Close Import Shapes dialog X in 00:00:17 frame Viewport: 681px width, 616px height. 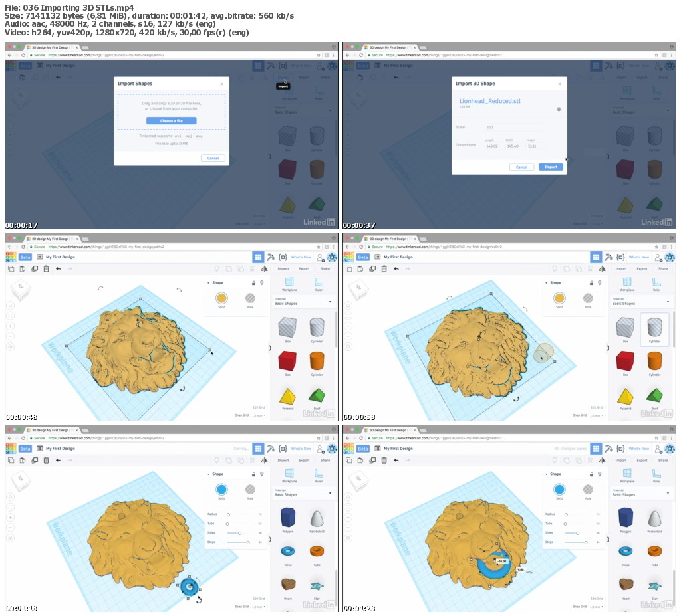[x=222, y=84]
